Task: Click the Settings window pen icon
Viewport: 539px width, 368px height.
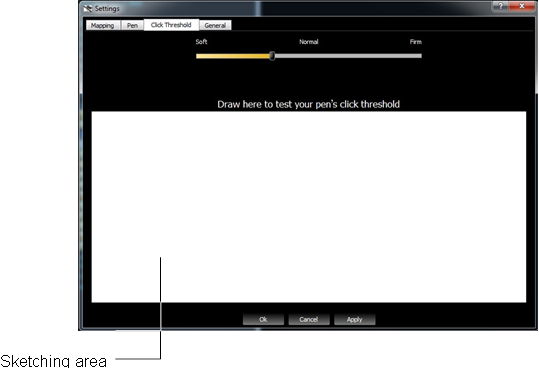Action: (x=88, y=8)
